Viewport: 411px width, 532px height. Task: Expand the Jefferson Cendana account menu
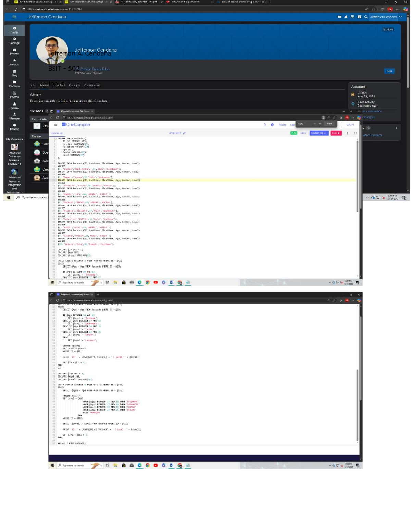385,16
